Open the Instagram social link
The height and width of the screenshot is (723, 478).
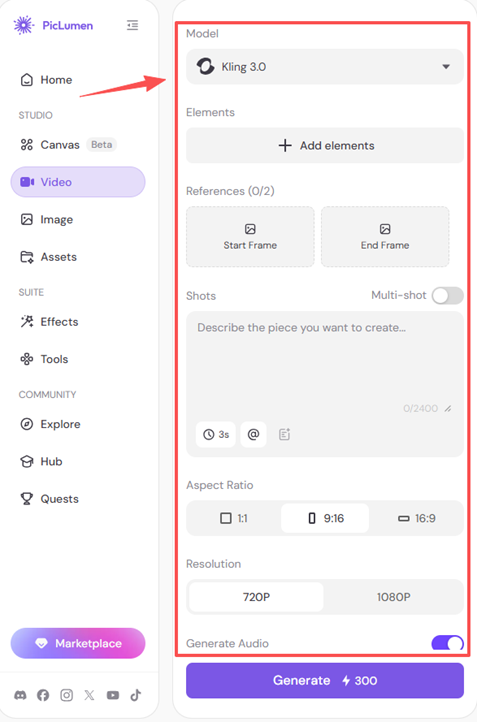pos(66,695)
